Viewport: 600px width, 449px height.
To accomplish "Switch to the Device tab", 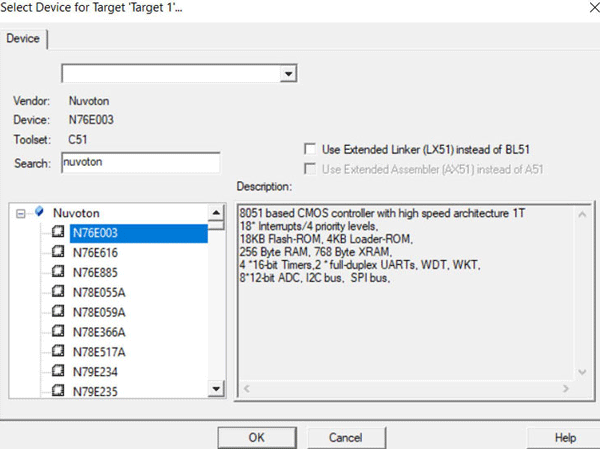I will (x=24, y=39).
